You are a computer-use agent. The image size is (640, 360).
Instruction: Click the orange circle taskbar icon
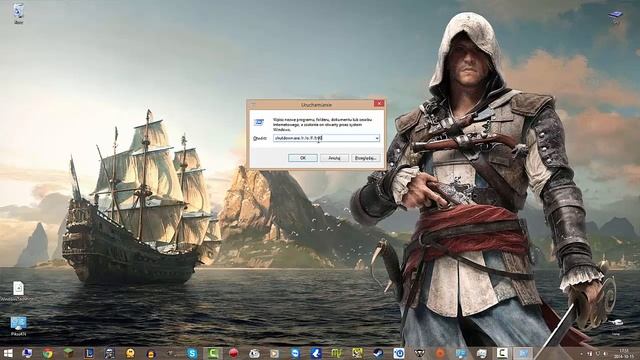coord(440,353)
